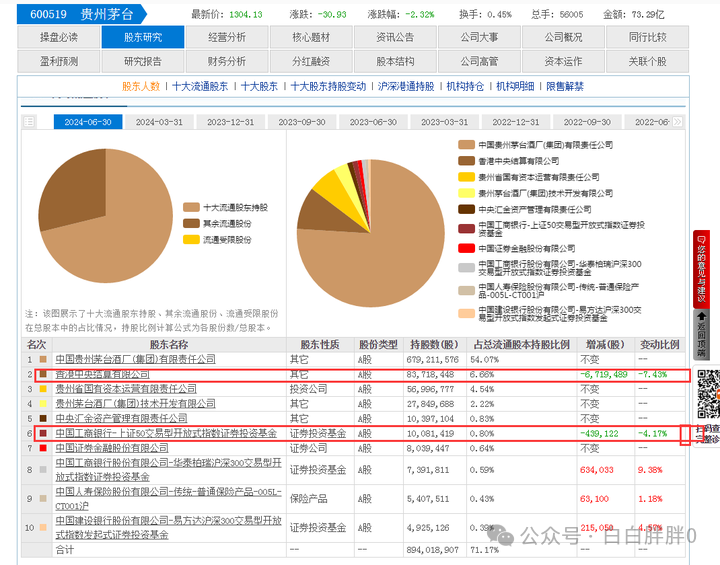The width and height of the screenshot is (720, 565).
Task: Jump to 股东人数 section link
Action: [141, 86]
